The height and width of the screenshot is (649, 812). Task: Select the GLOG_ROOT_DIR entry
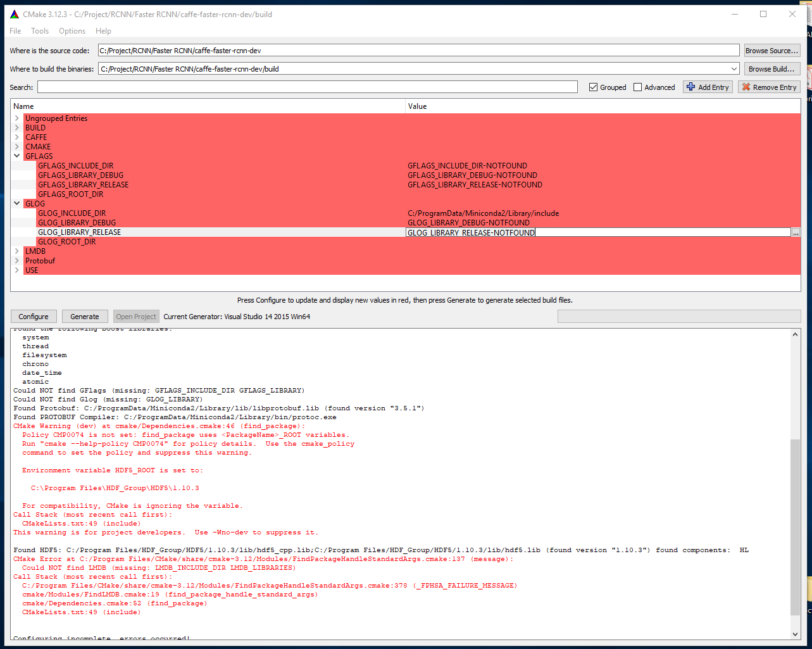point(67,242)
